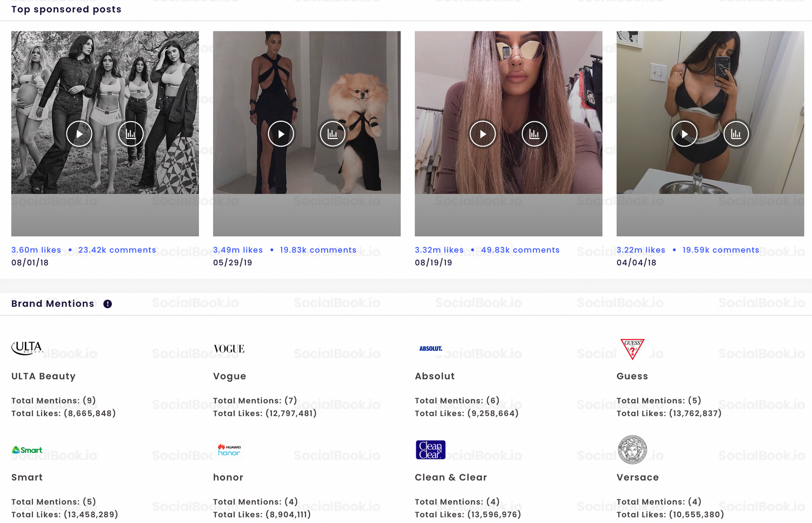This screenshot has height=523, width=812.
Task: Select the Versace brand logo
Action: [x=631, y=449]
